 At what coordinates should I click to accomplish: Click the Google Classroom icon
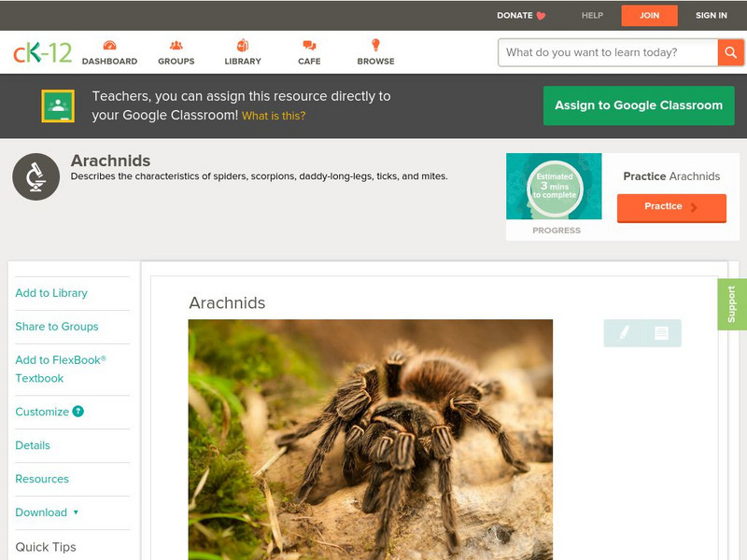point(58,105)
